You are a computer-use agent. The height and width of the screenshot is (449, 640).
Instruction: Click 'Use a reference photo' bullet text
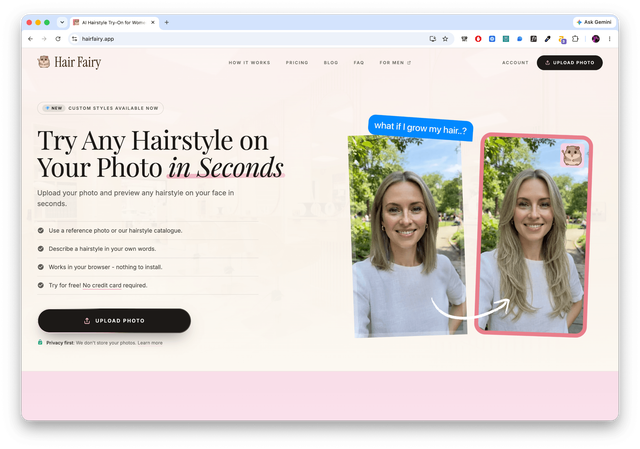pyautogui.click(x=116, y=231)
